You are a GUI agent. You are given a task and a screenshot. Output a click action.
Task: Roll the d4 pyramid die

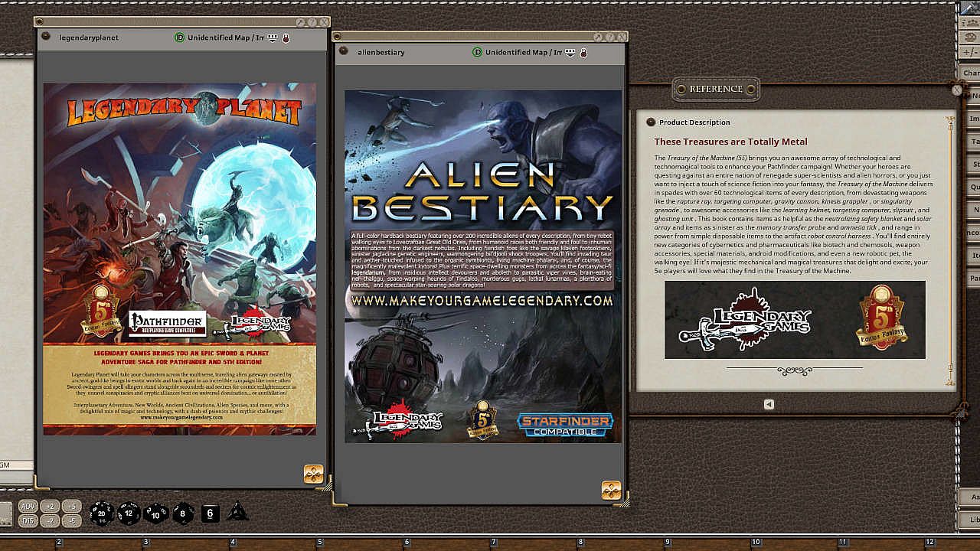point(237,511)
